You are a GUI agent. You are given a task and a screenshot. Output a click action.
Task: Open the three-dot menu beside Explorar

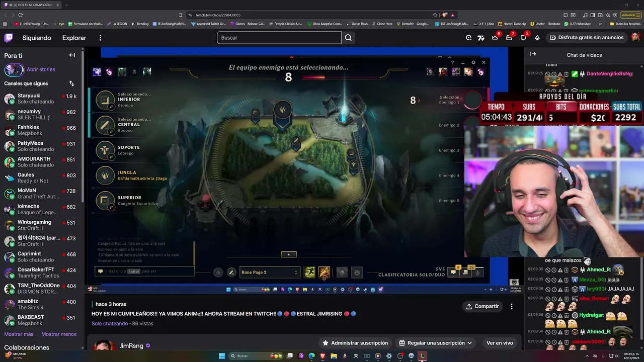(x=100, y=38)
